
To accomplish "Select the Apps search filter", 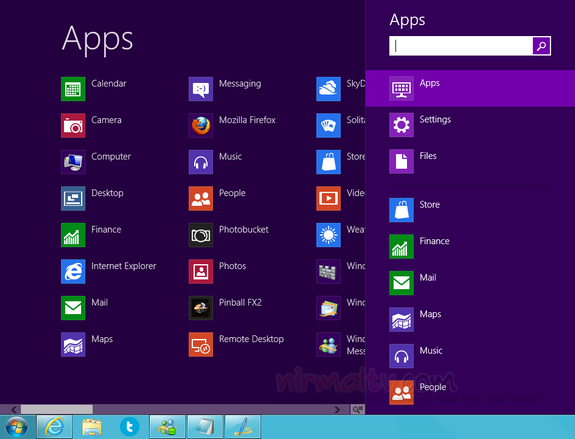I will tap(470, 88).
